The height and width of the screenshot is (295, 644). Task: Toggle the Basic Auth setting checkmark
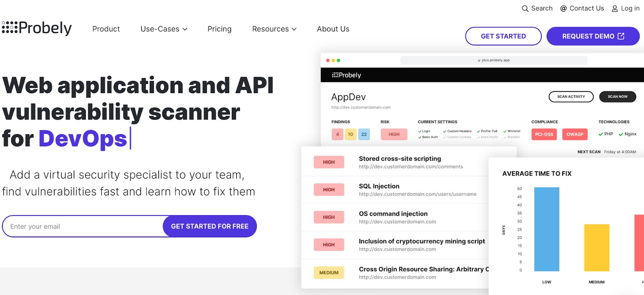420,137
